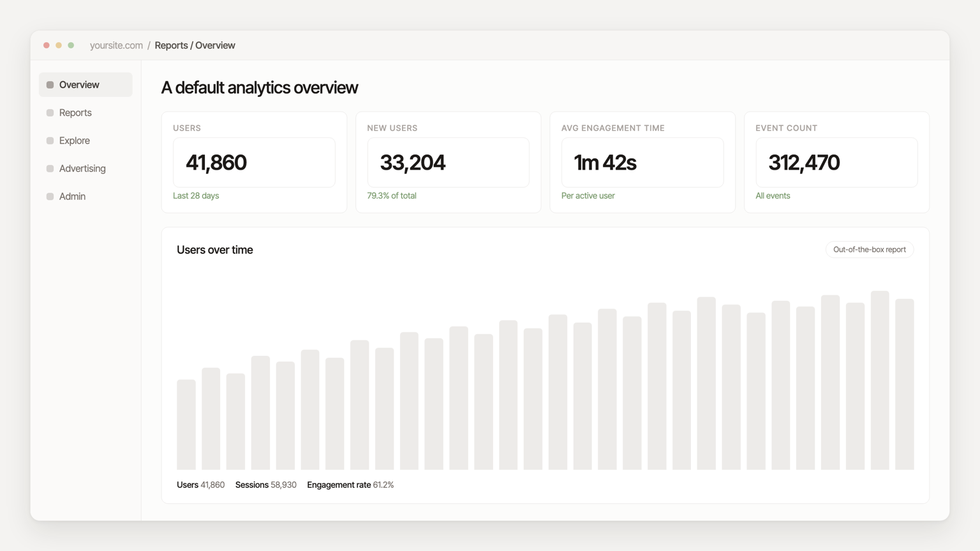Open the Advertising section

(85, 168)
